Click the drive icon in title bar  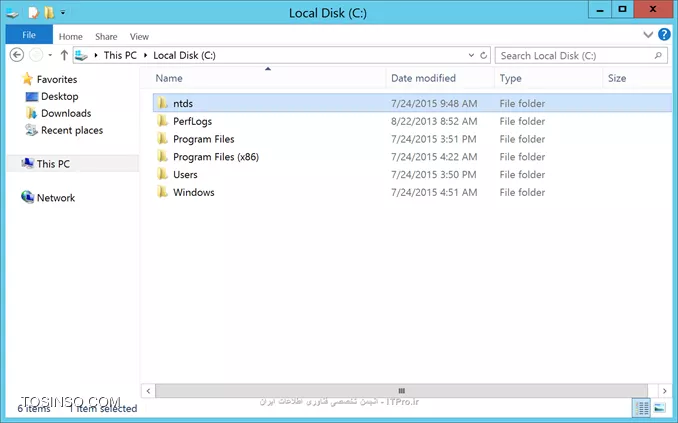(12, 13)
